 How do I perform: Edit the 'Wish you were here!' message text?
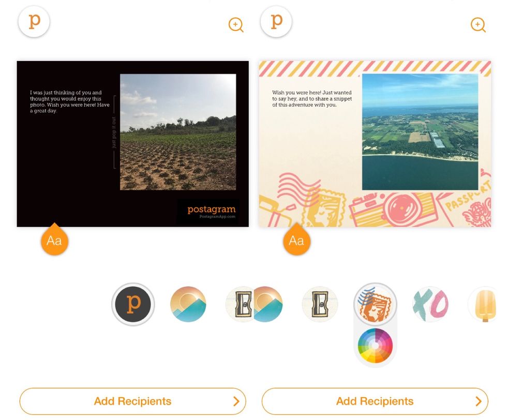pyautogui.click(x=311, y=99)
